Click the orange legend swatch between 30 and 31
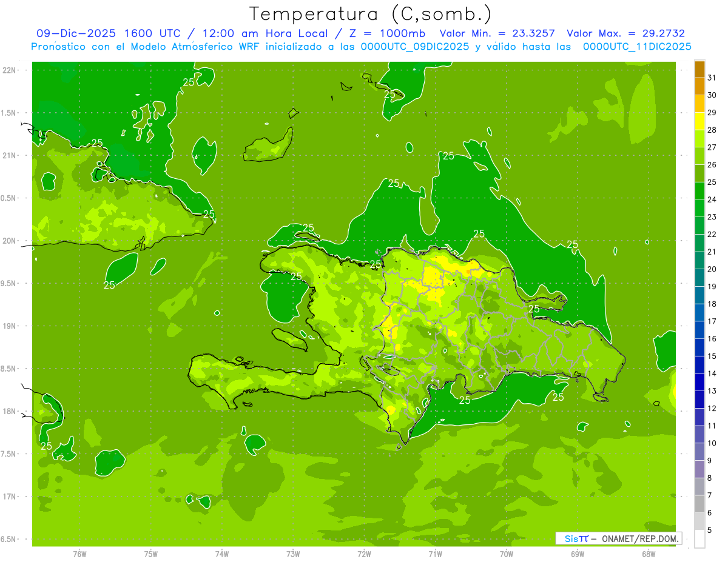Viewport: 728px width, 562px height. (x=699, y=86)
